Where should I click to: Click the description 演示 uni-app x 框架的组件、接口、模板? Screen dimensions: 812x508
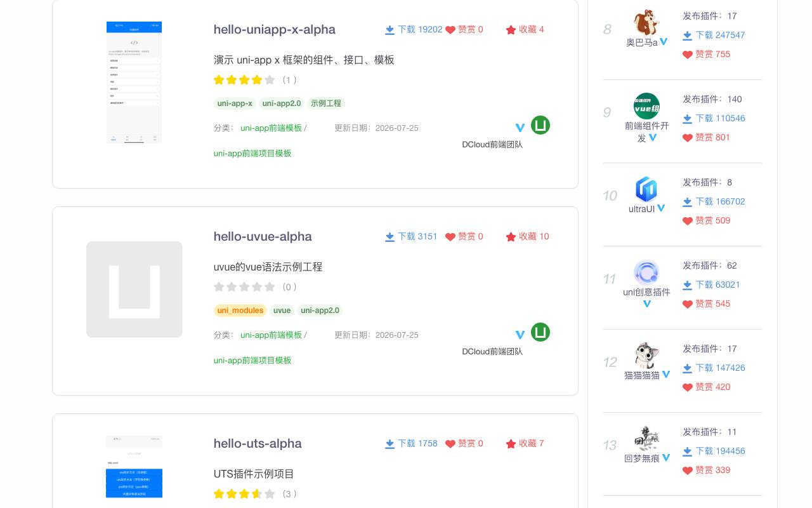(x=304, y=60)
